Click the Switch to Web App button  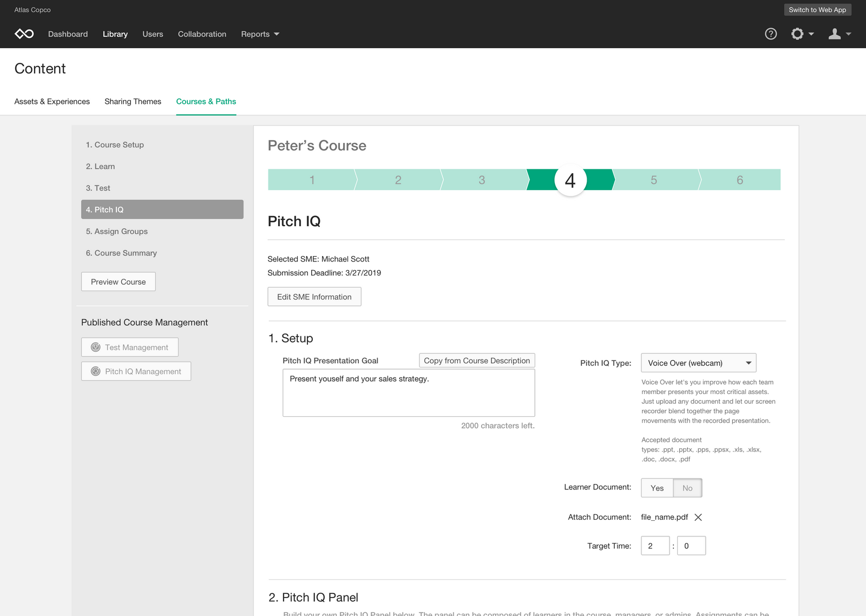[817, 10]
